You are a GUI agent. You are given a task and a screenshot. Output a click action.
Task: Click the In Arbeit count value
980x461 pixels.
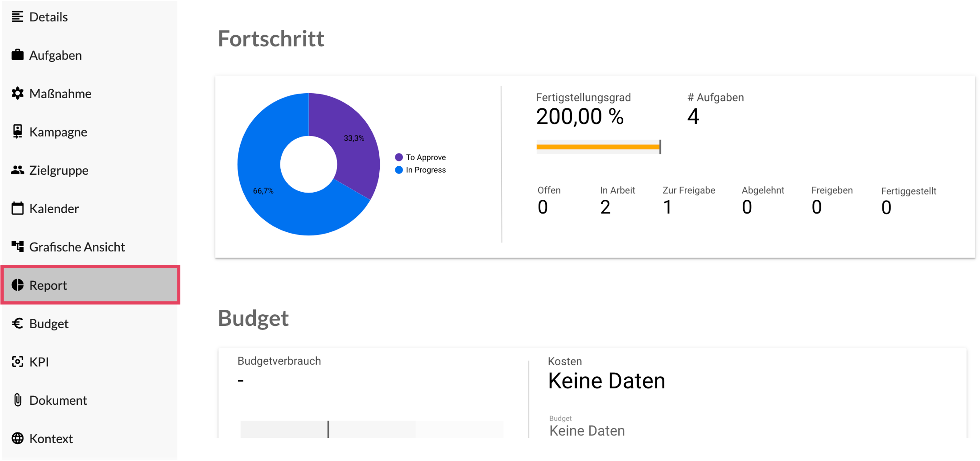coord(605,207)
